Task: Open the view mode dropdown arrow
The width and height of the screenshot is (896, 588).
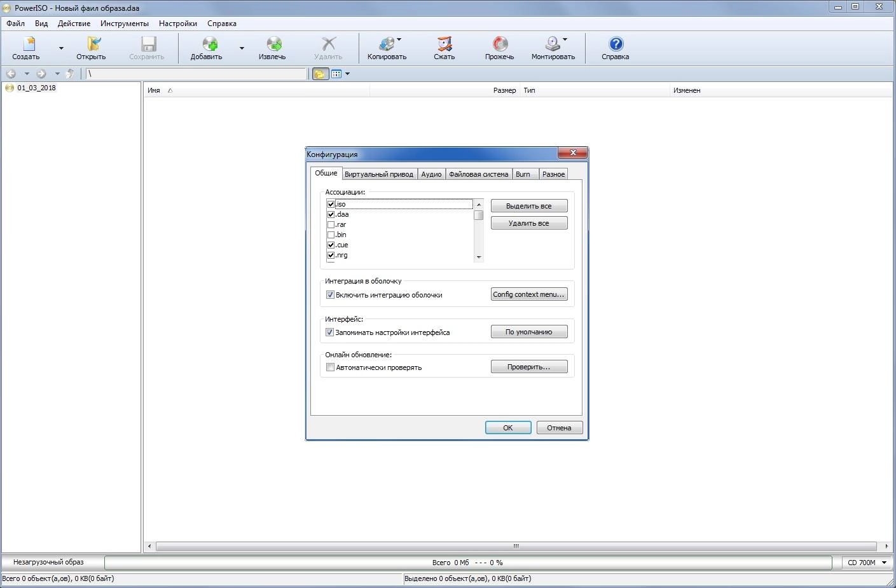Action: (347, 74)
